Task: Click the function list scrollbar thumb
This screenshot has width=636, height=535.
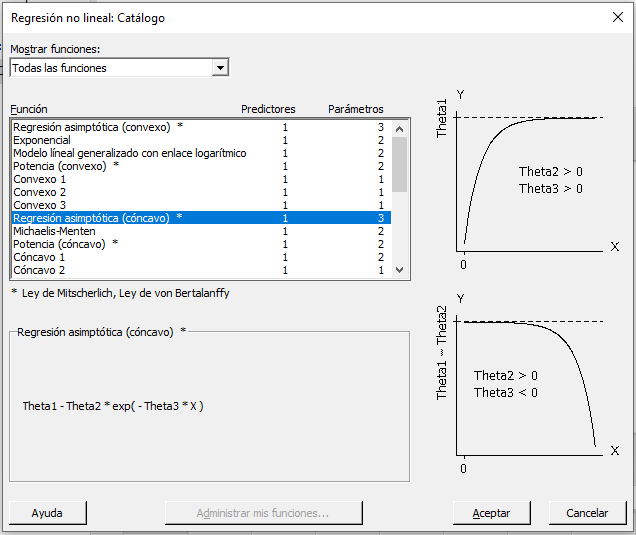Action: (x=400, y=164)
